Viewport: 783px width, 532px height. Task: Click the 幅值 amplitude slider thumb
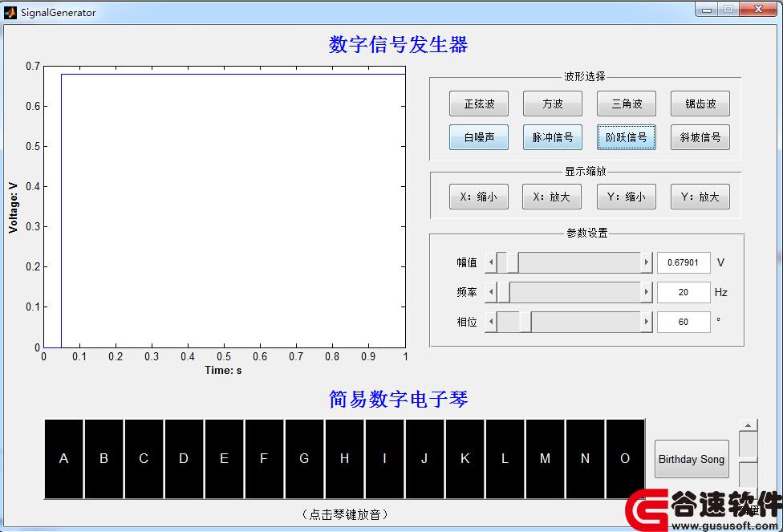coord(513,262)
